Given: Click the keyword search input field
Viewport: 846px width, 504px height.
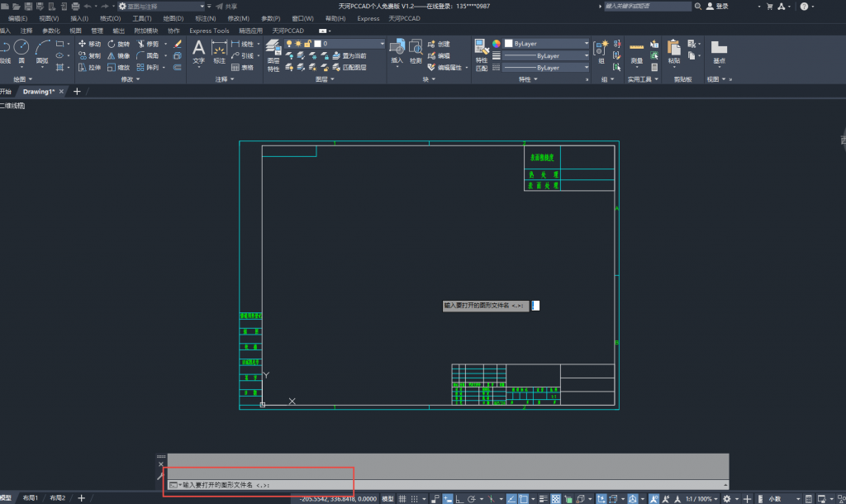Looking at the screenshot, I should (647, 7).
